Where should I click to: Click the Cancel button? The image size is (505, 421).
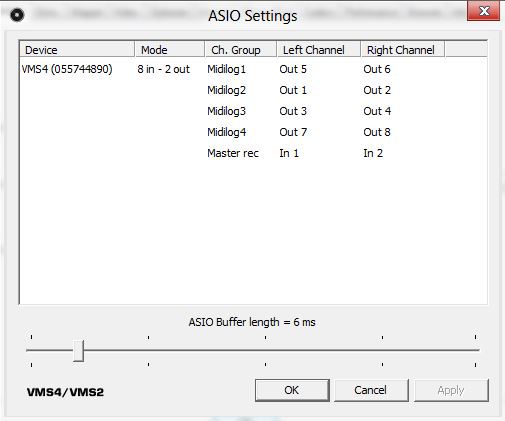pyautogui.click(x=371, y=390)
